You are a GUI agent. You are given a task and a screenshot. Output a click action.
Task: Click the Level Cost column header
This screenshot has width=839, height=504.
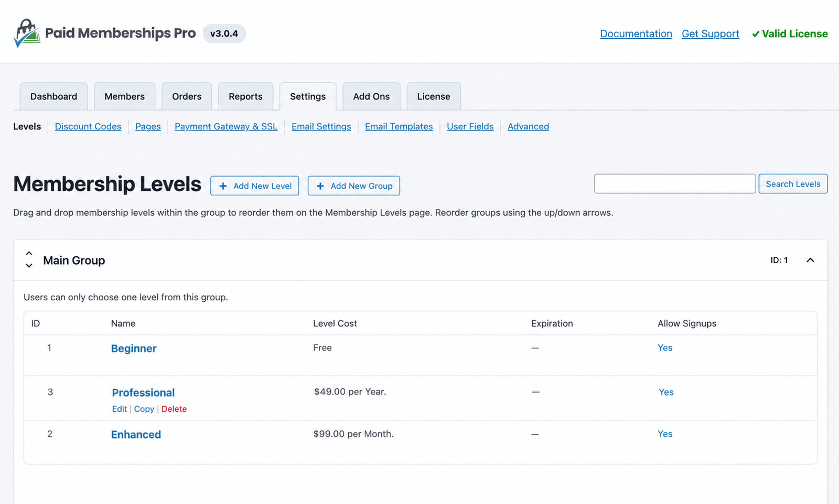tap(335, 323)
